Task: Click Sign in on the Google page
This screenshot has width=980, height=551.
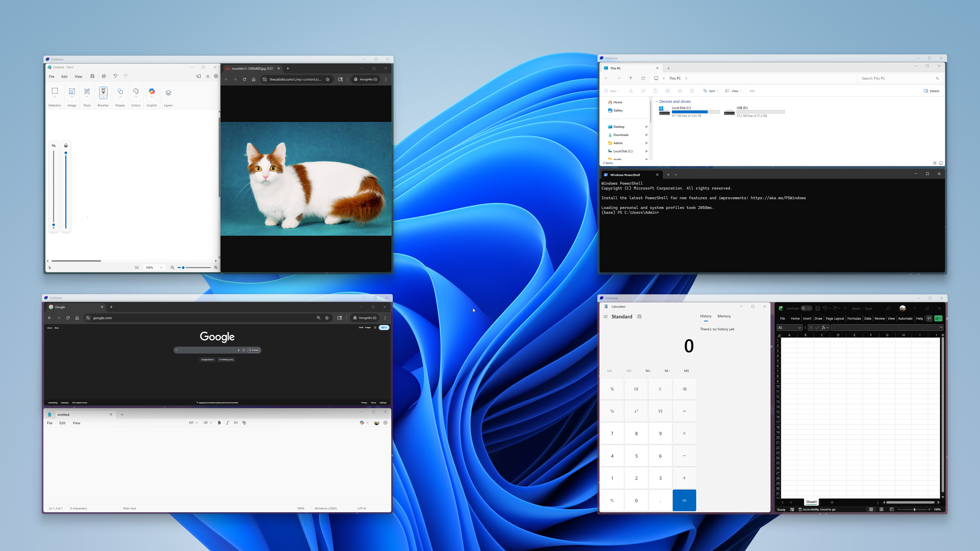Action: (384, 327)
